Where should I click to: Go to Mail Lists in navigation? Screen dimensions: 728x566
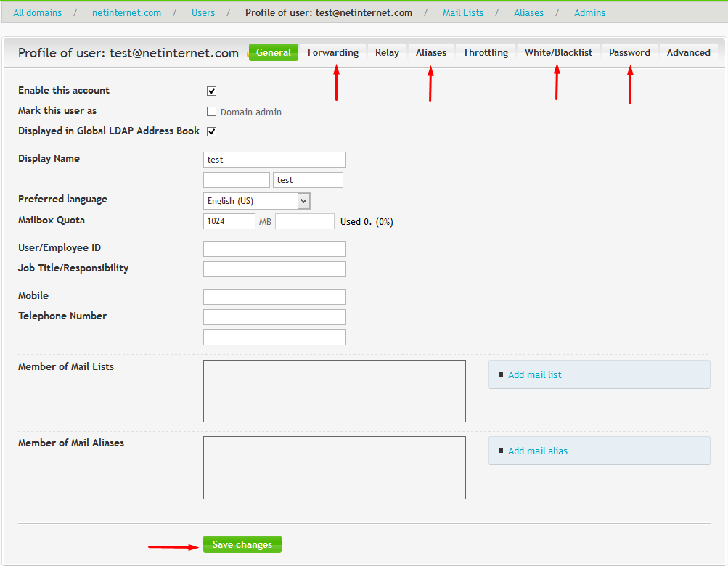point(462,13)
